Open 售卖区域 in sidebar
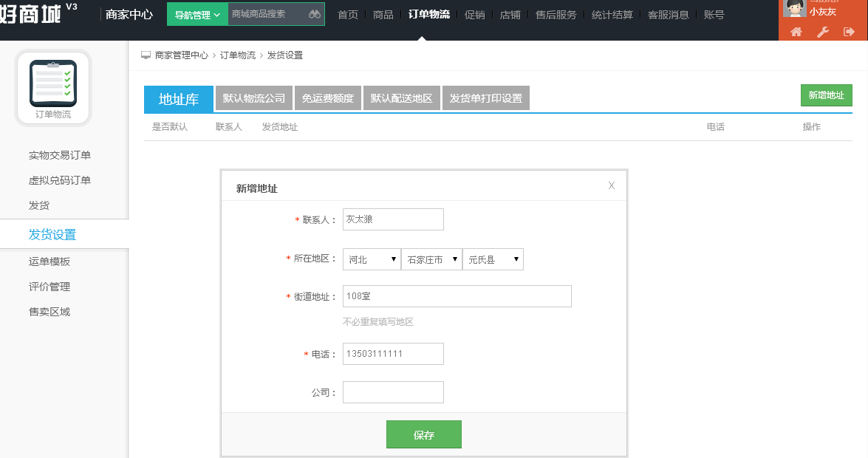The image size is (868, 458). [49, 312]
